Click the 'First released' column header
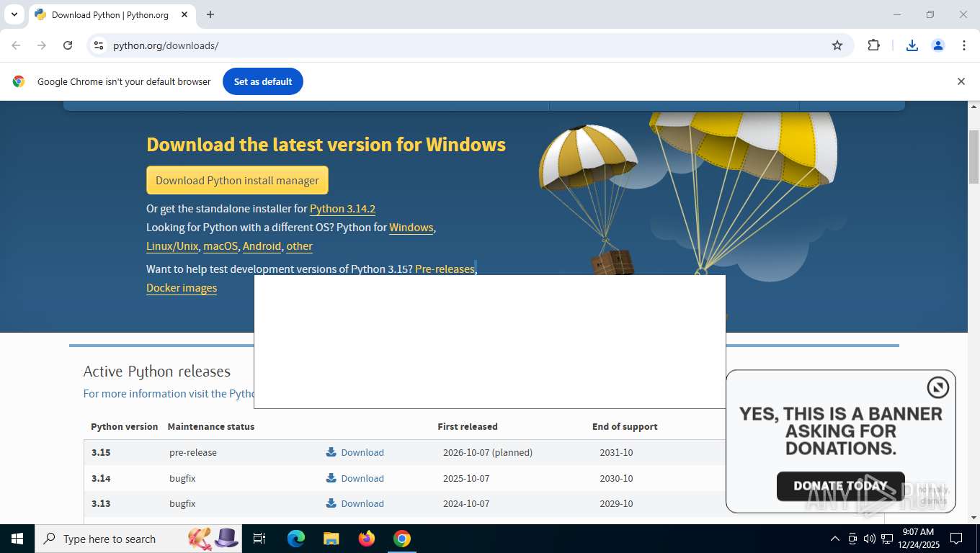 468,426
